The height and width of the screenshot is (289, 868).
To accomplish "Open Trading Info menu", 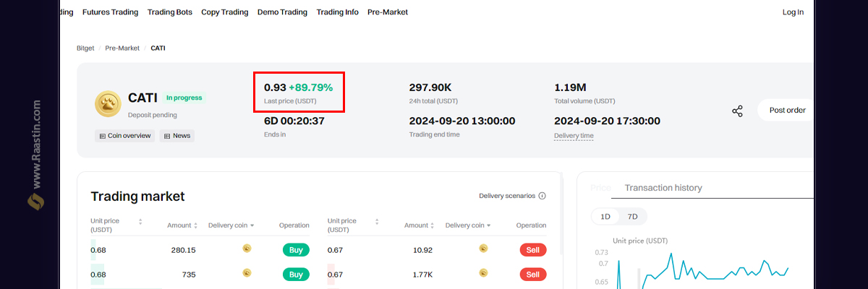I will click(338, 12).
